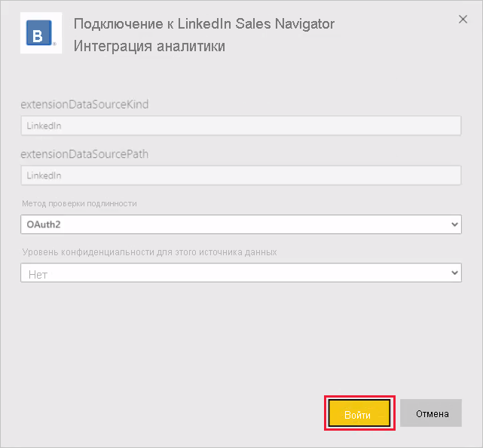Image resolution: width=483 pixels, height=448 pixels.
Task: Click the 'Метод проверки подлинности' label
Action: coord(79,203)
